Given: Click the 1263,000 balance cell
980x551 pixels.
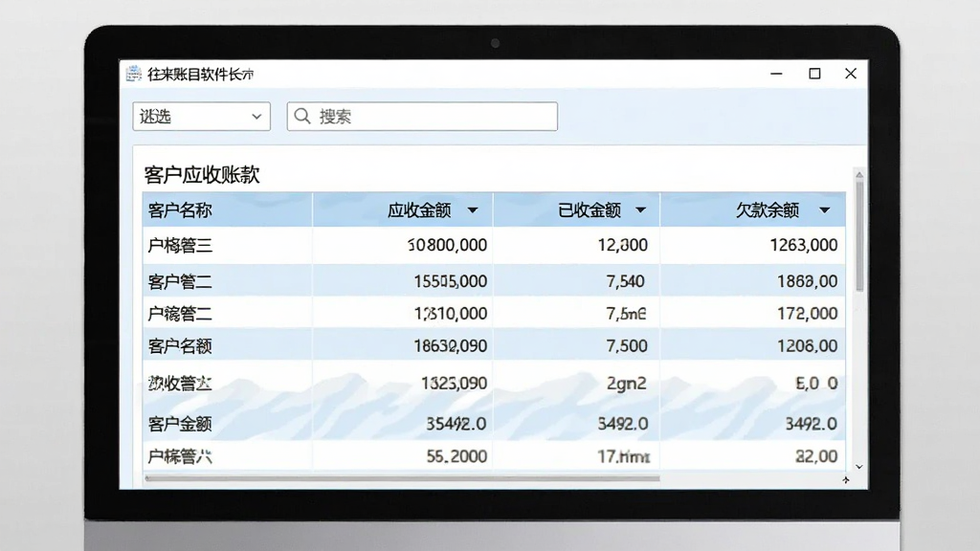Looking at the screenshot, I should tap(804, 245).
